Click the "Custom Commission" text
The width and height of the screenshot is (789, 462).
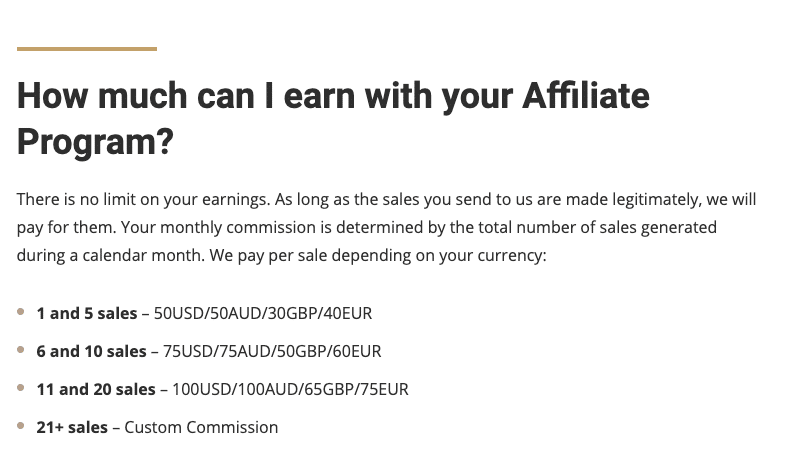pyautogui.click(x=202, y=427)
